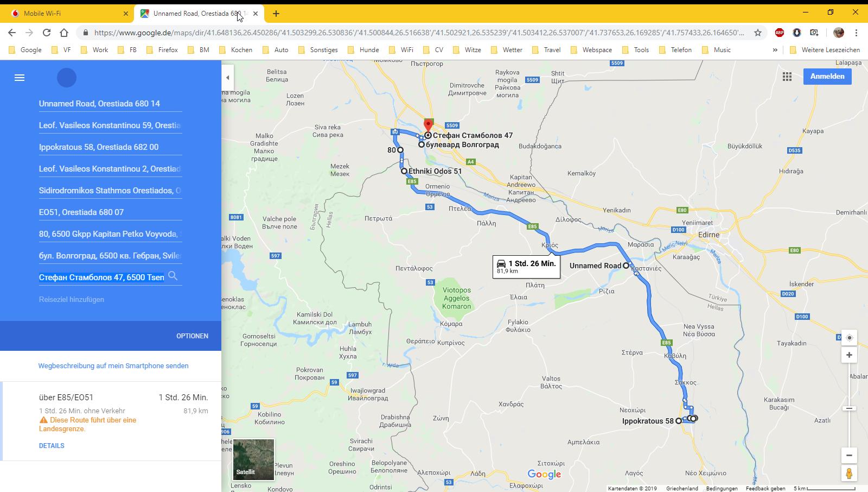Click the Anmelden sign-in button
The height and width of the screenshot is (492, 868).
click(827, 77)
